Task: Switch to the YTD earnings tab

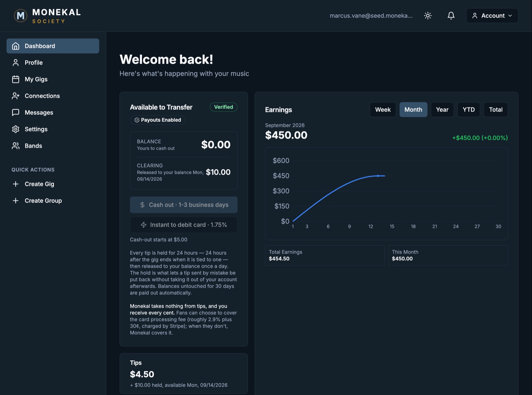Action: (468, 109)
